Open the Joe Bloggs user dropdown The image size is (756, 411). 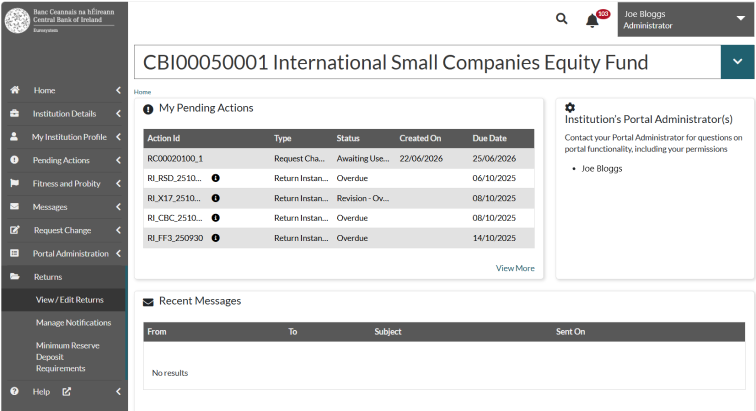coord(685,19)
